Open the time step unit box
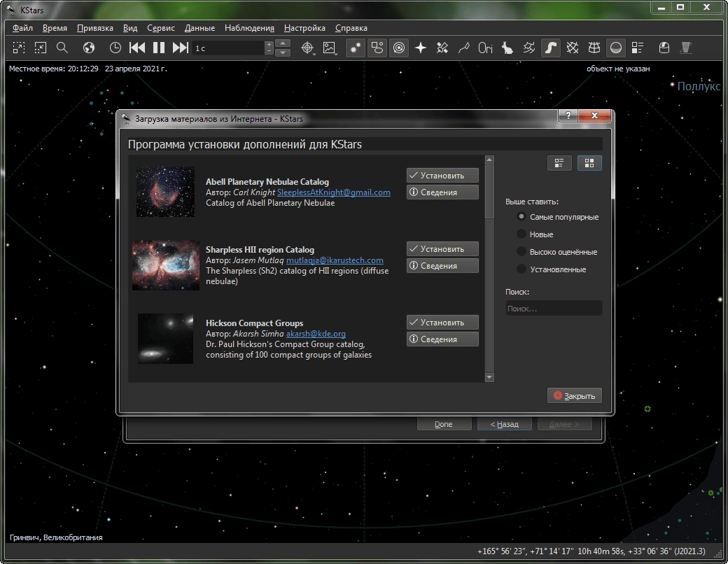The height and width of the screenshot is (564, 728). [x=228, y=48]
